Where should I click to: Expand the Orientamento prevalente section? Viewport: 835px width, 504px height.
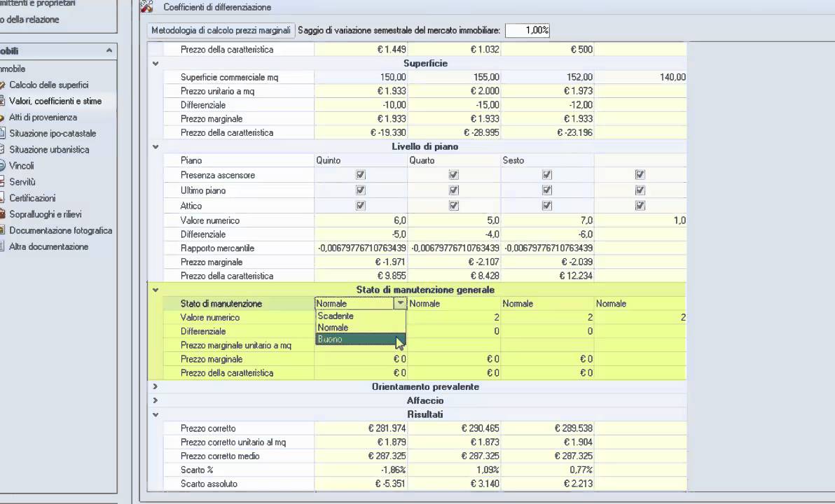[x=156, y=387]
